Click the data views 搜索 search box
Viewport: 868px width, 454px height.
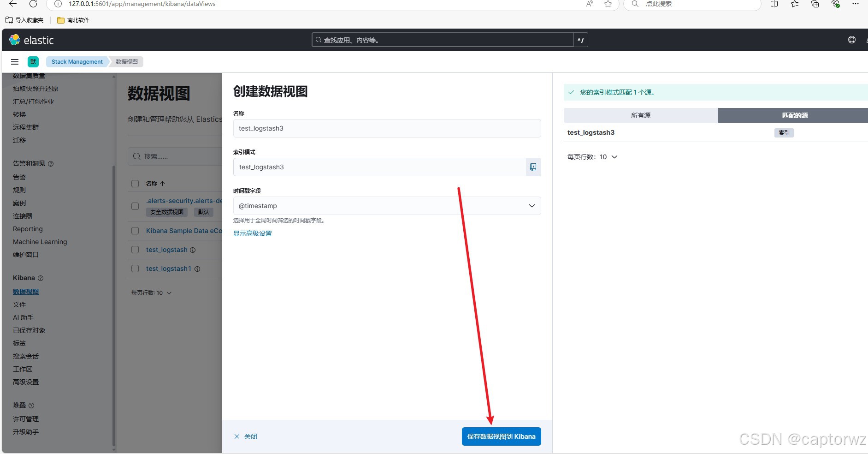point(175,156)
